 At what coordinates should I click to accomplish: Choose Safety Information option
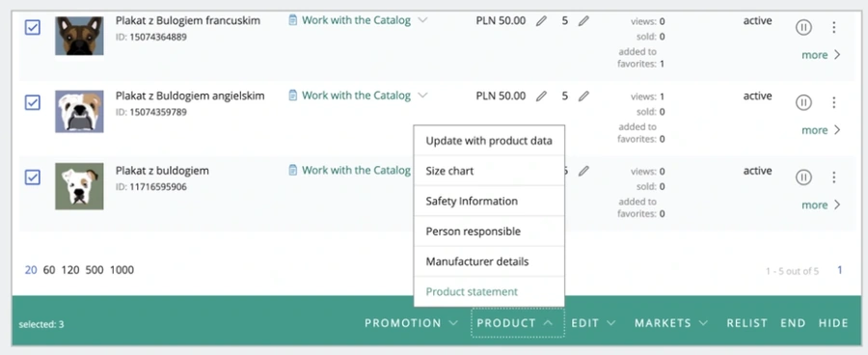tap(489, 201)
